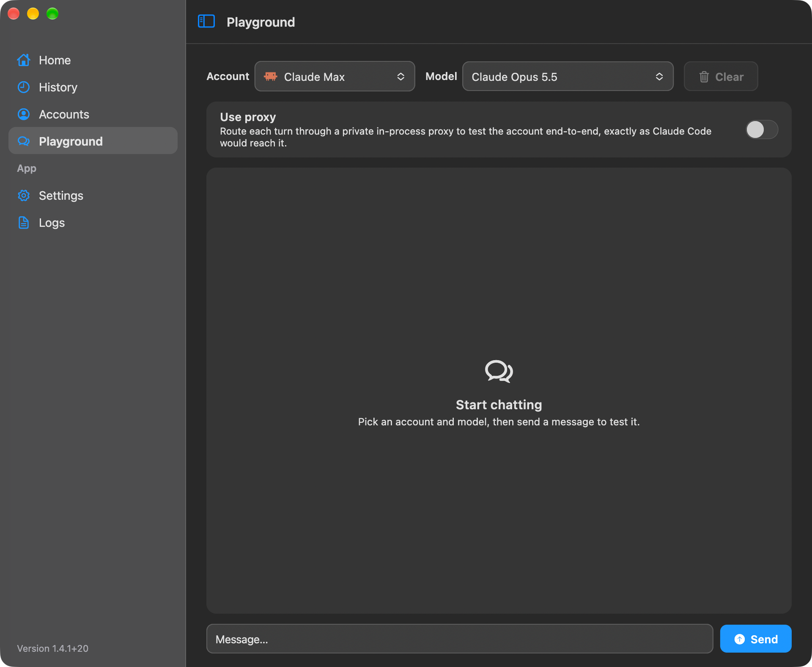Click the empty-state chat bubbles icon
This screenshot has width=812, height=667.
pyautogui.click(x=499, y=371)
